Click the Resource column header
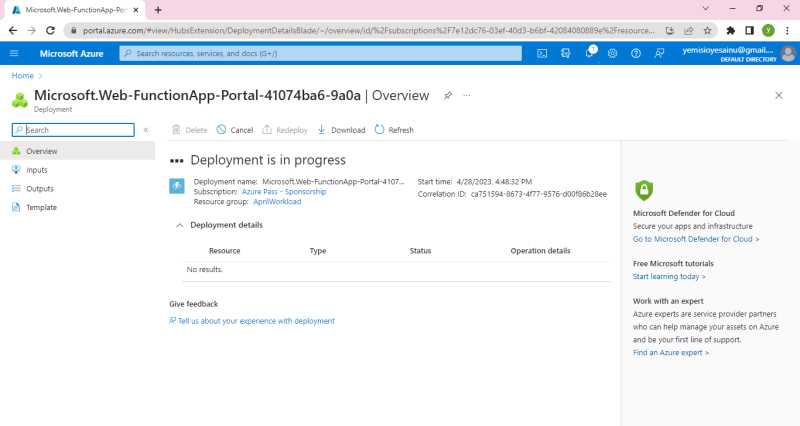Image resolution: width=800 pixels, height=426 pixels. click(x=224, y=250)
